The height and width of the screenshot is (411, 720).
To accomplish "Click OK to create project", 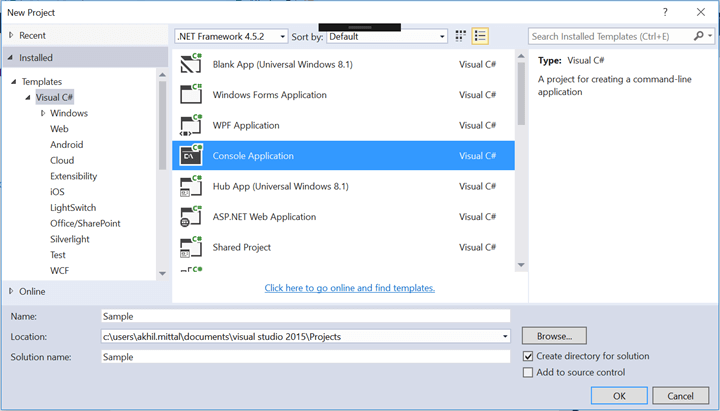I will click(619, 395).
